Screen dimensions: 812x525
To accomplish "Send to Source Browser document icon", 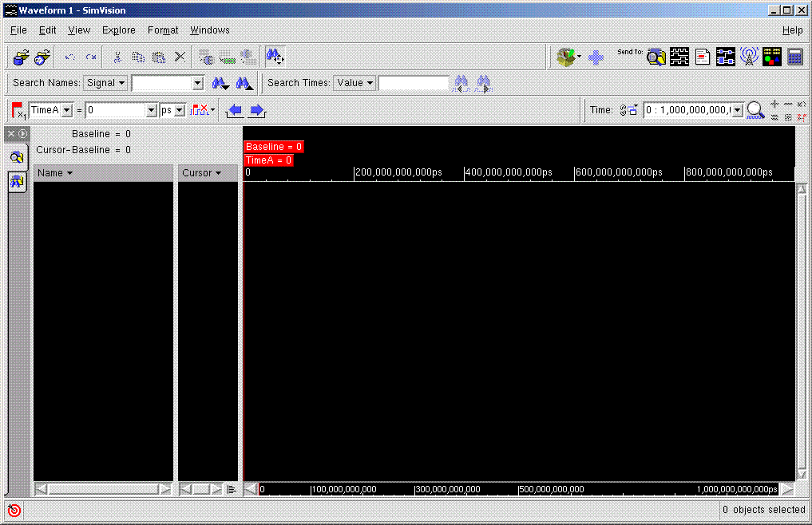I will point(702,57).
